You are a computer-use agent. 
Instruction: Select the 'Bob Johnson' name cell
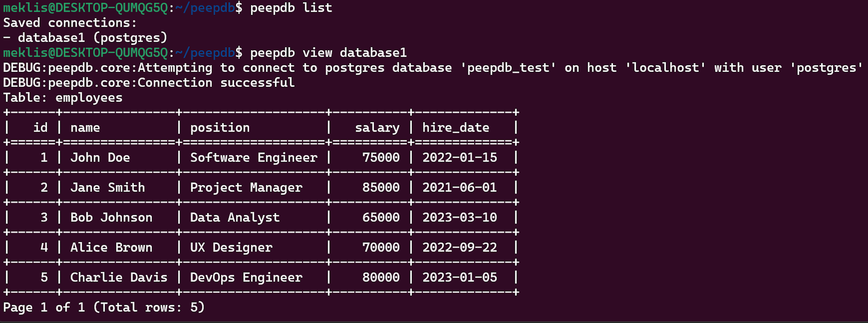click(111, 217)
